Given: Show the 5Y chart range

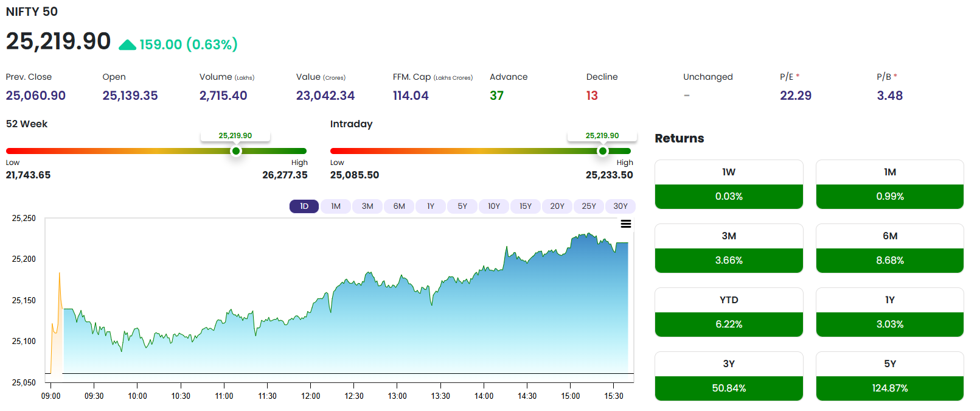Looking at the screenshot, I should click(x=462, y=206).
